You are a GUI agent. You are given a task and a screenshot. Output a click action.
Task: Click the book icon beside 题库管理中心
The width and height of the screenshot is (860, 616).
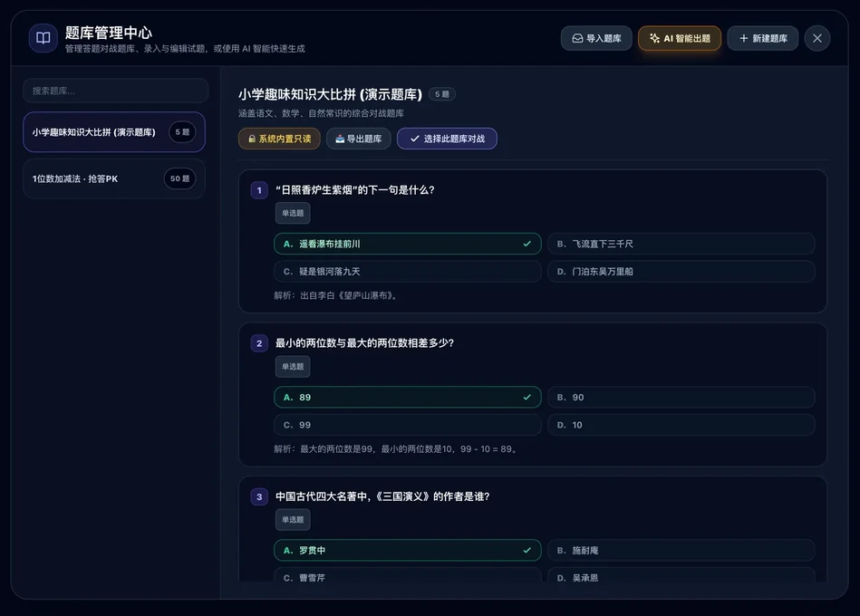point(43,38)
